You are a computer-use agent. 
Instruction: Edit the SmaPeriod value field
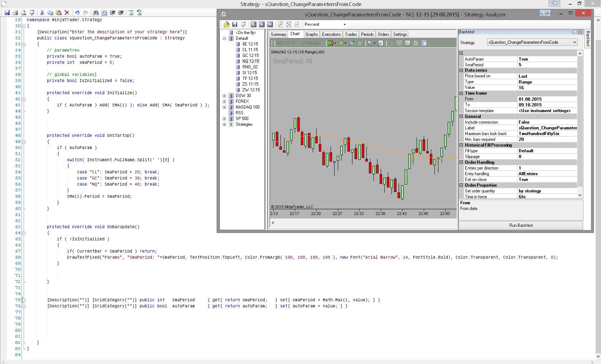click(x=547, y=65)
